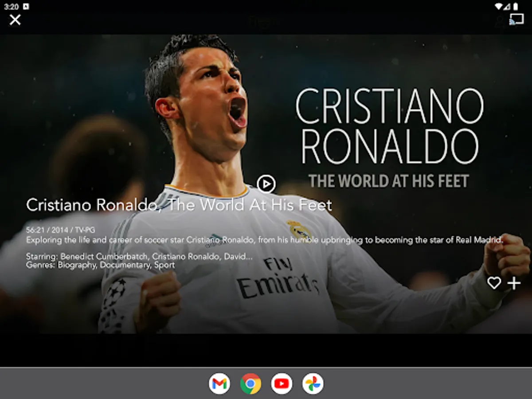
Task: Tap the notification icon beside the clock
Action: (x=26, y=7)
